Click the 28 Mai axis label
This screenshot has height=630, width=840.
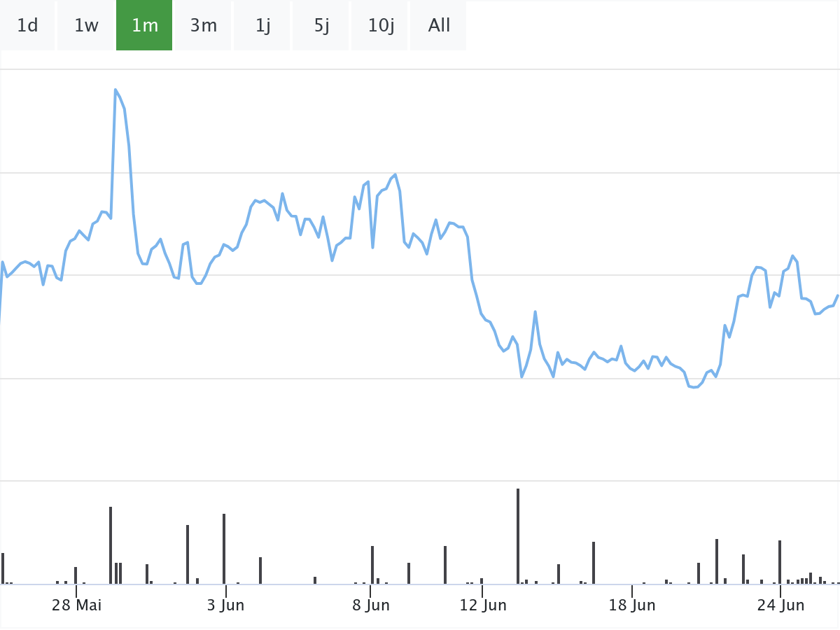click(76, 605)
